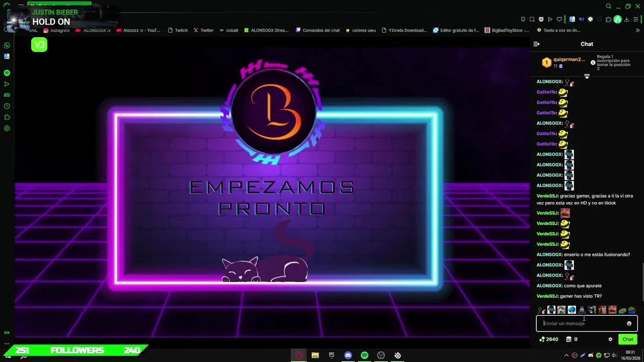Image resolution: width=644 pixels, height=362 pixels.
Task: Click the send/flow arrow icon in address bar
Action: click(550, 19)
